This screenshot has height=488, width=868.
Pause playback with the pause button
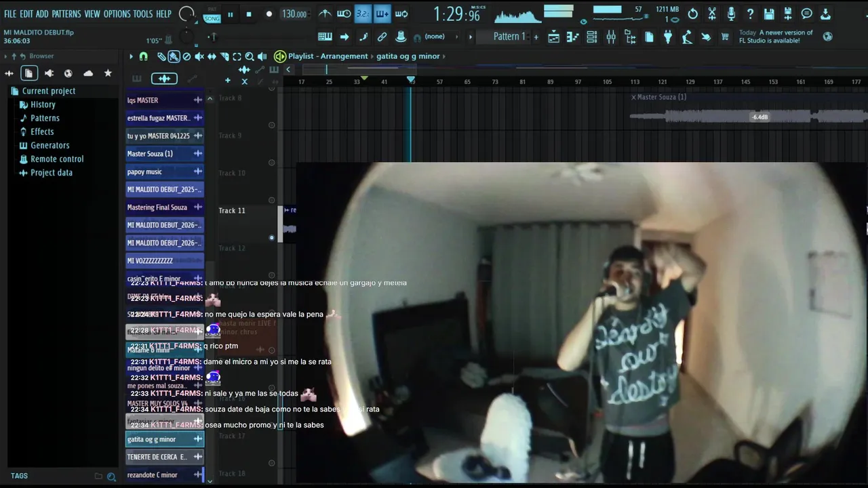[x=231, y=14]
